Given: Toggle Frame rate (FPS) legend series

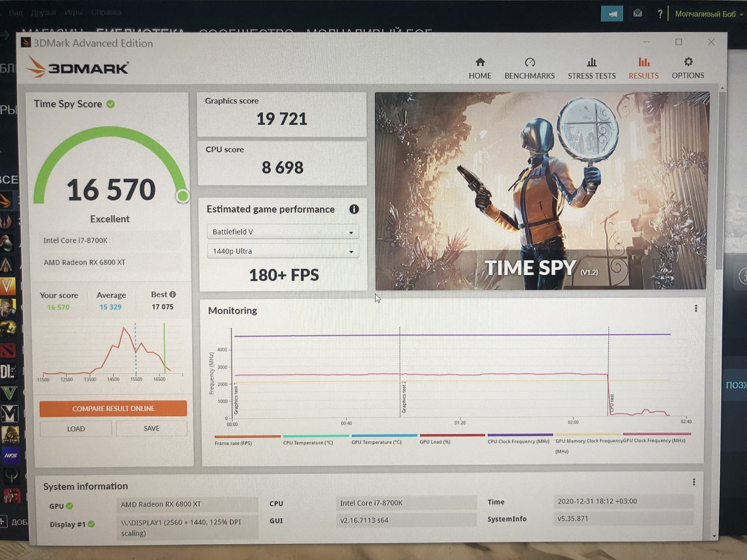Looking at the screenshot, I should [233, 443].
